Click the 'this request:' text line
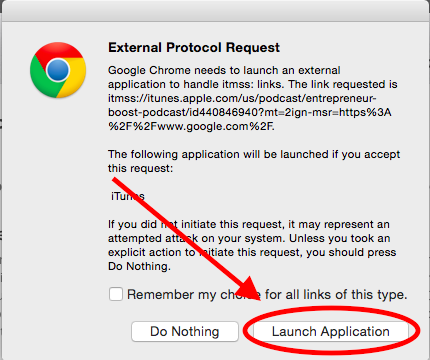This screenshot has width=430, height=360. coord(140,168)
